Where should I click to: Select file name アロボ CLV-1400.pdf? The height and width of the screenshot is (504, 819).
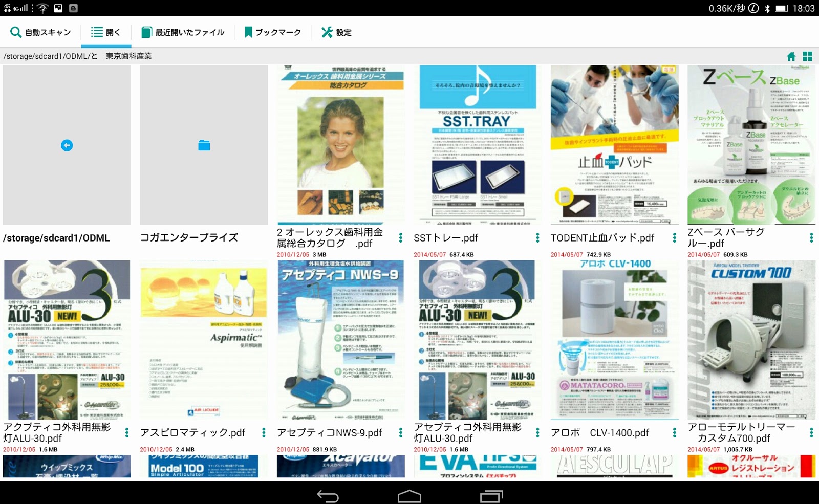point(600,433)
